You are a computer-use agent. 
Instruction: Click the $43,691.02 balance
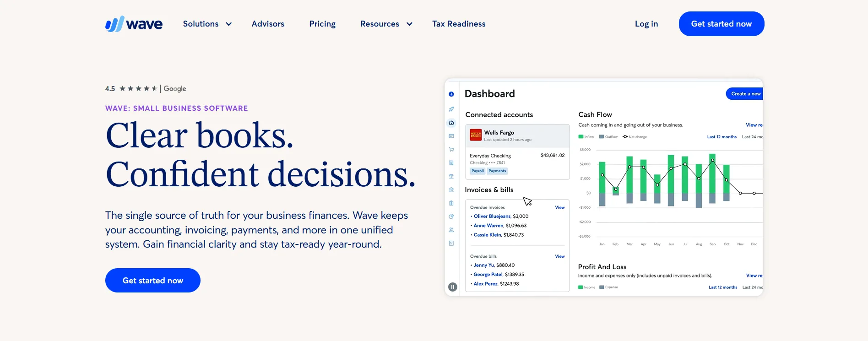[x=553, y=156]
